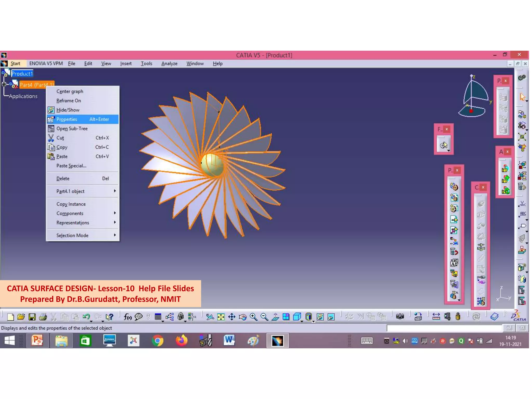Image resolution: width=532 pixels, height=399 pixels.
Task: Click the Fit All In icon
Action: pyautogui.click(x=221, y=317)
